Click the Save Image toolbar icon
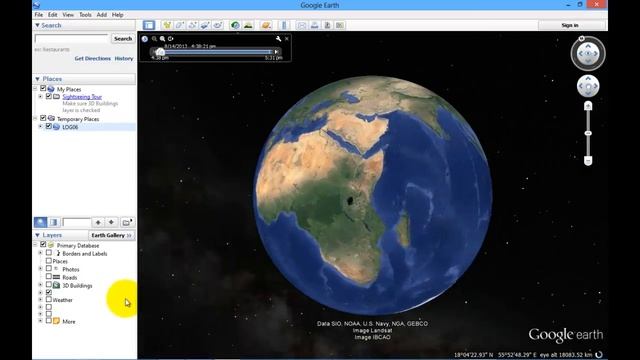640x360 pixels. (x=327, y=25)
